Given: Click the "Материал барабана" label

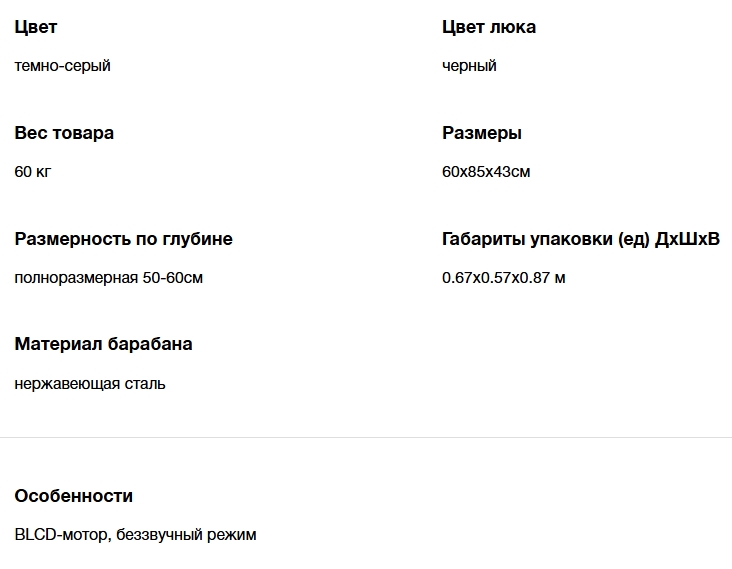Looking at the screenshot, I should (x=103, y=344).
